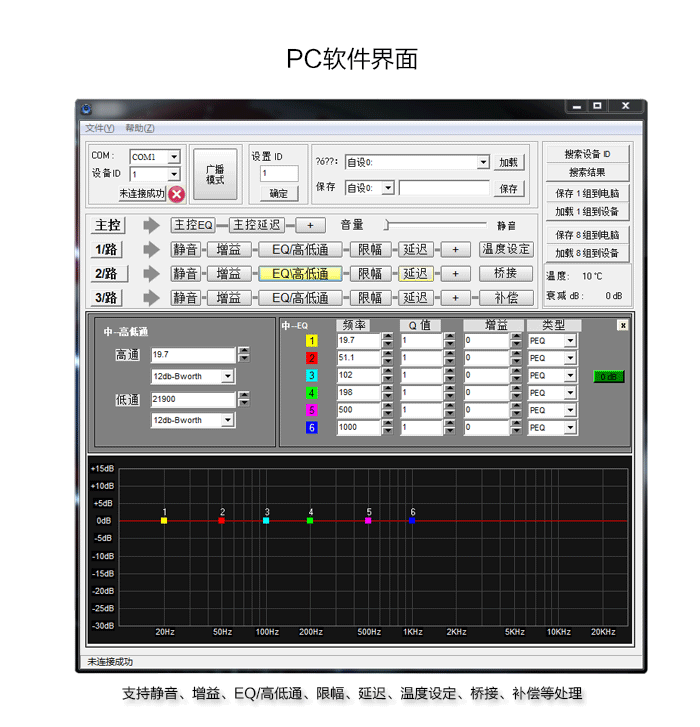700x727 pixels.
Task: Click 确定 to confirm device ID
Action: tap(279, 194)
